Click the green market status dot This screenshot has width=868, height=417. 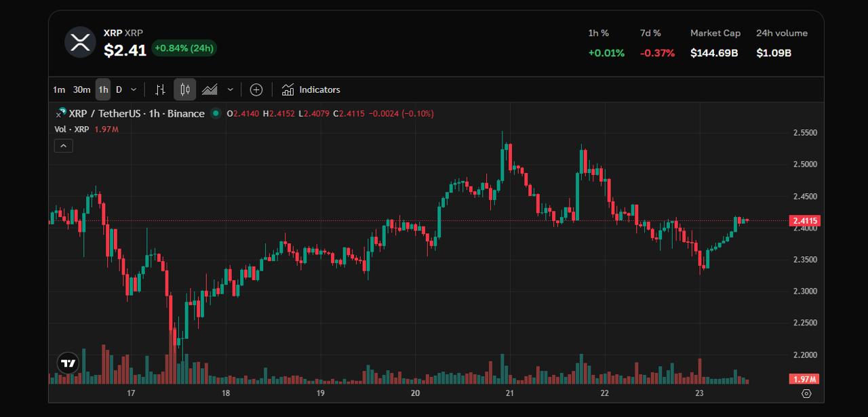[216, 113]
